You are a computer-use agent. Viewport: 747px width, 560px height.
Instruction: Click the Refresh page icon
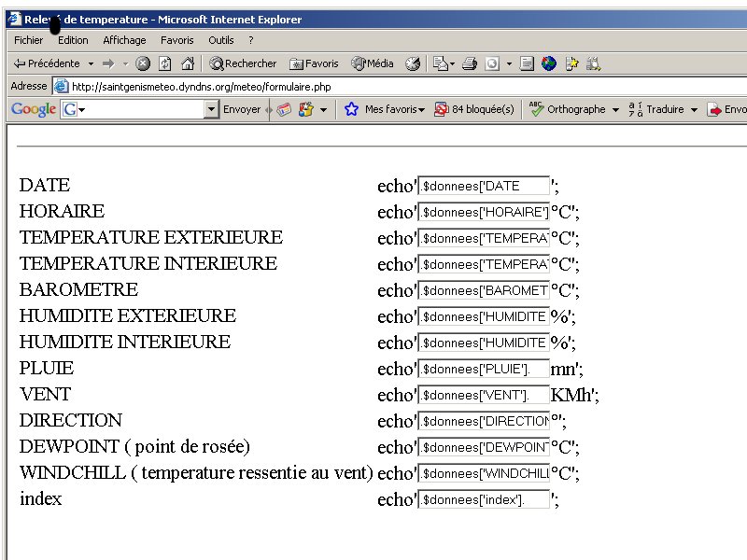(165, 63)
